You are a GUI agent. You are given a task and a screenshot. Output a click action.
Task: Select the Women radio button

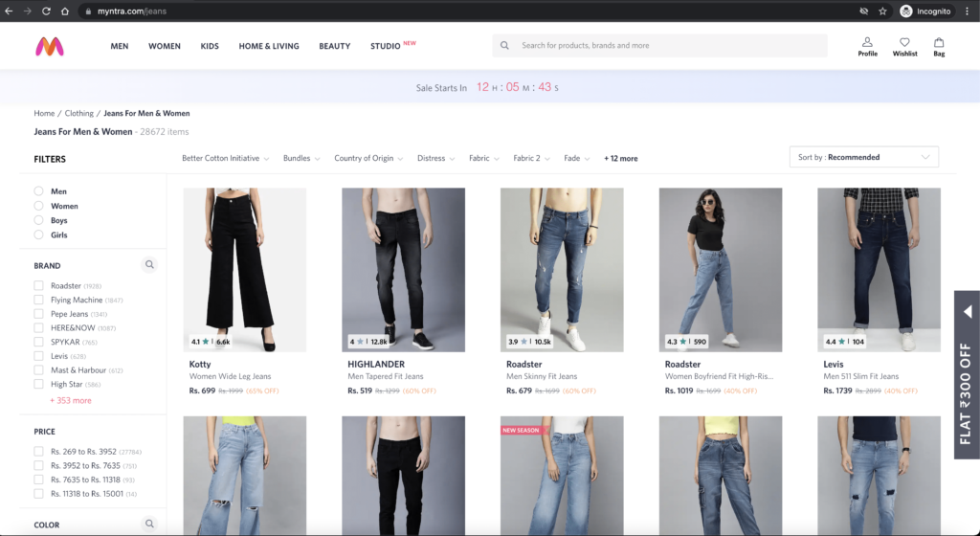pos(39,206)
